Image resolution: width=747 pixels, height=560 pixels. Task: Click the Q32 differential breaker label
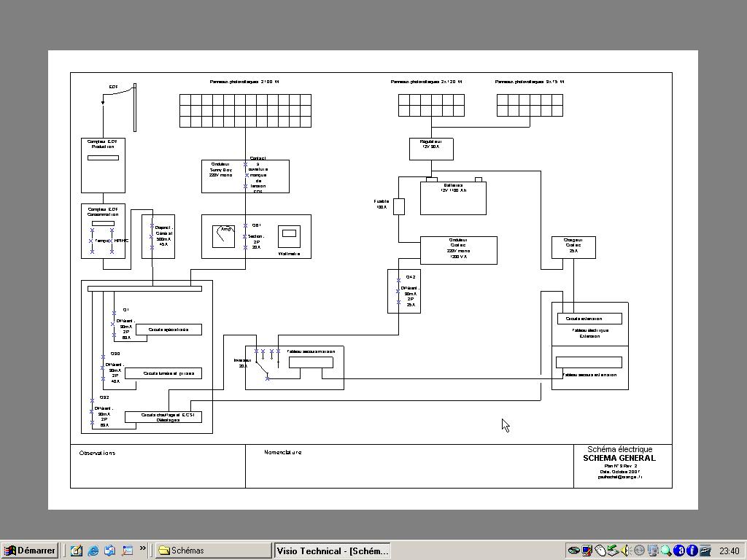click(104, 411)
